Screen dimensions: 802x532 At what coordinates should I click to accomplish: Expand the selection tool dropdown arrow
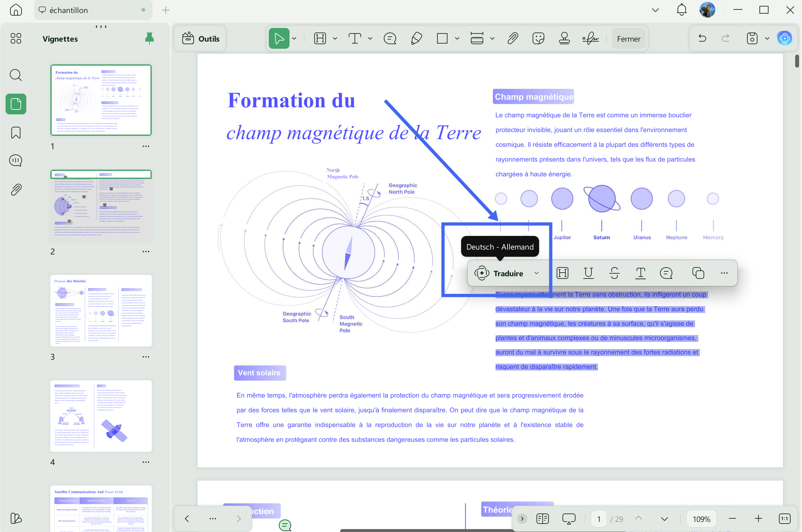point(294,38)
